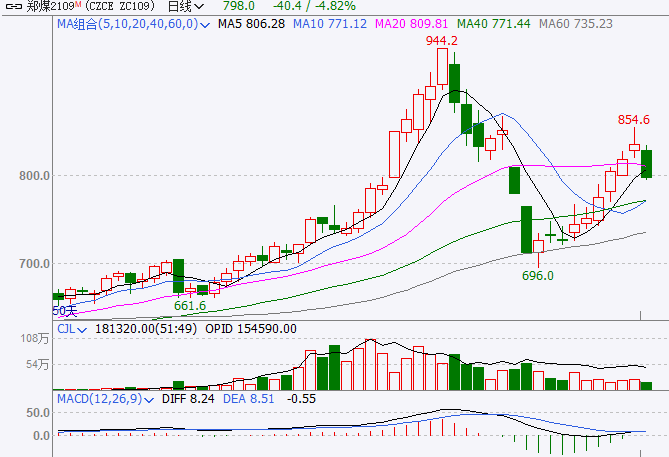Click the 800.0 price axis label
Viewport: 669px width, 457px height.
35,176
